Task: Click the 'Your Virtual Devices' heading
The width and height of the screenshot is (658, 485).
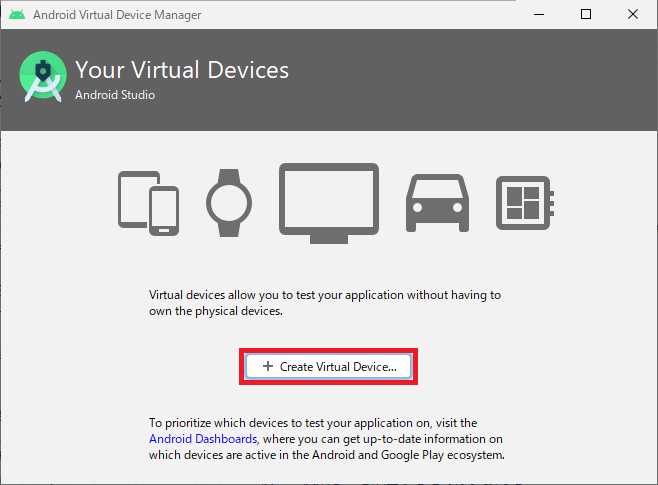Action: [x=182, y=70]
